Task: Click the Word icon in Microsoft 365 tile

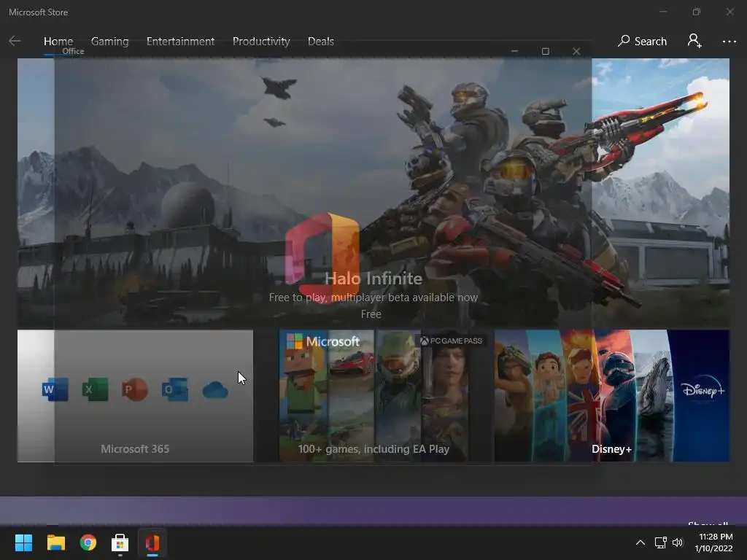Action: coord(55,389)
